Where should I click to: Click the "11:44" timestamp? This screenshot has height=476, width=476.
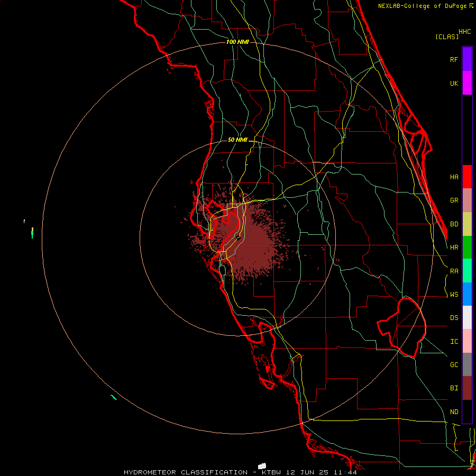click(344, 472)
